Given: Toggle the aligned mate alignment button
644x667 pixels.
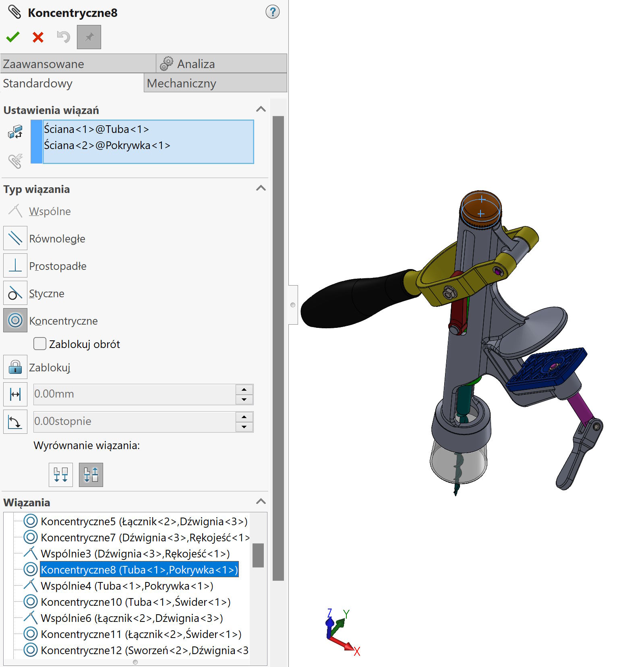Looking at the screenshot, I should 61,475.
